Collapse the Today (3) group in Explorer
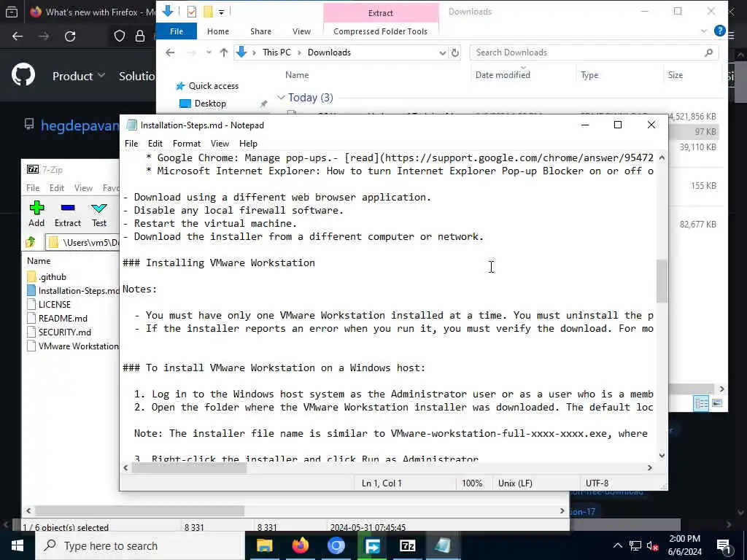The width and height of the screenshot is (747, 560). (x=281, y=98)
